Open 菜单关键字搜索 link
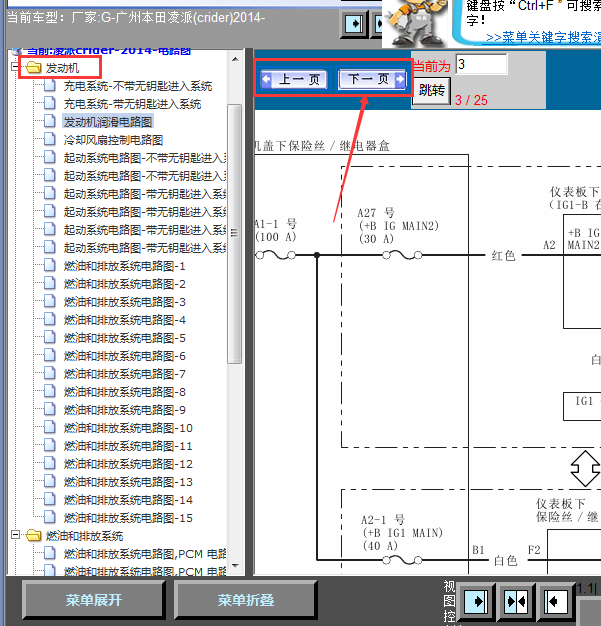The image size is (601, 626). tap(543, 38)
